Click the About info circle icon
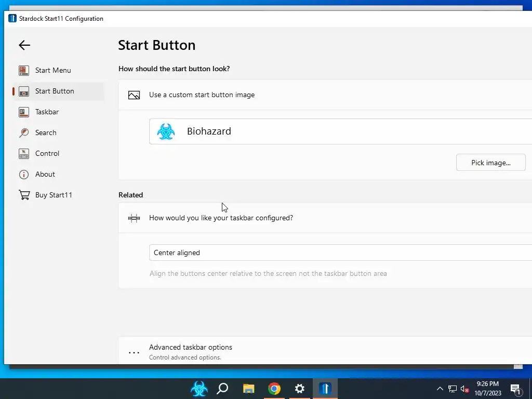Image resolution: width=532 pixels, height=399 pixels. [x=24, y=175]
